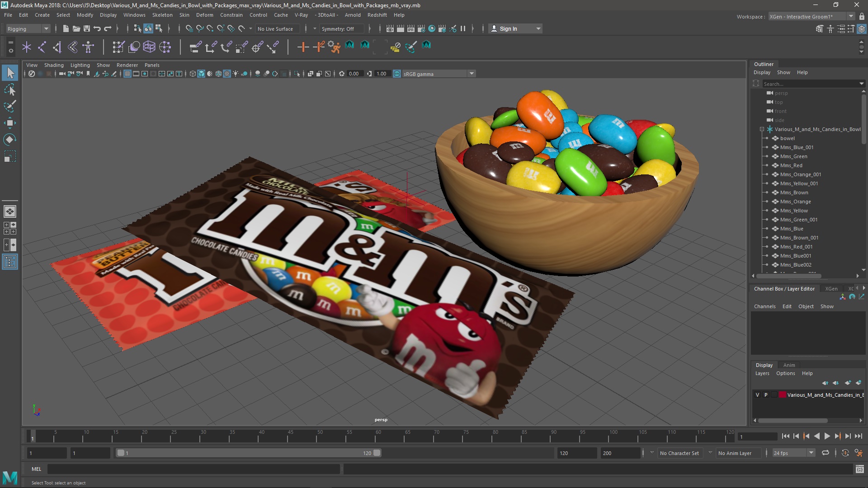Viewport: 868px width, 488px height.
Task: Click the red layer color swatch
Action: [x=783, y=395]
